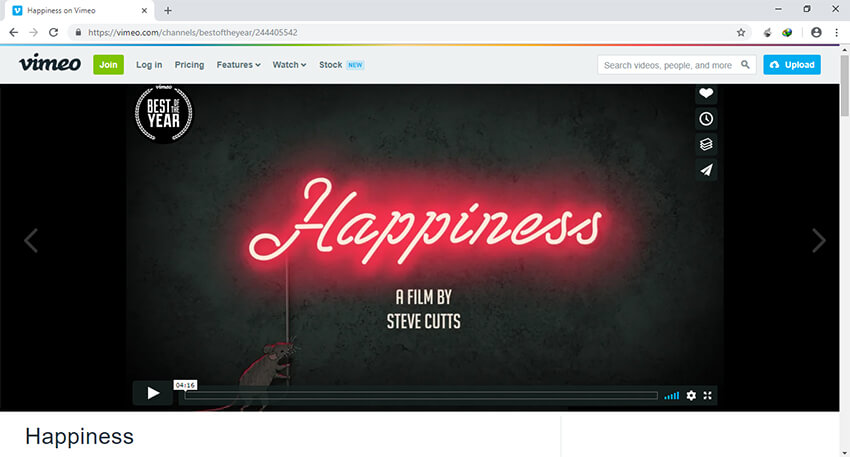This screenshot has width=850, height=457.
Task: Go to next video with right arrow
Action: point(819,240)
